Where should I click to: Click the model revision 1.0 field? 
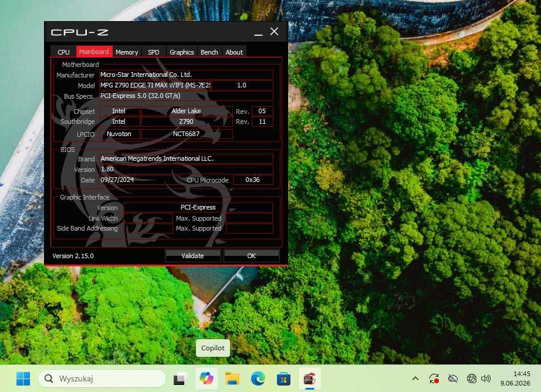[242, 85]
